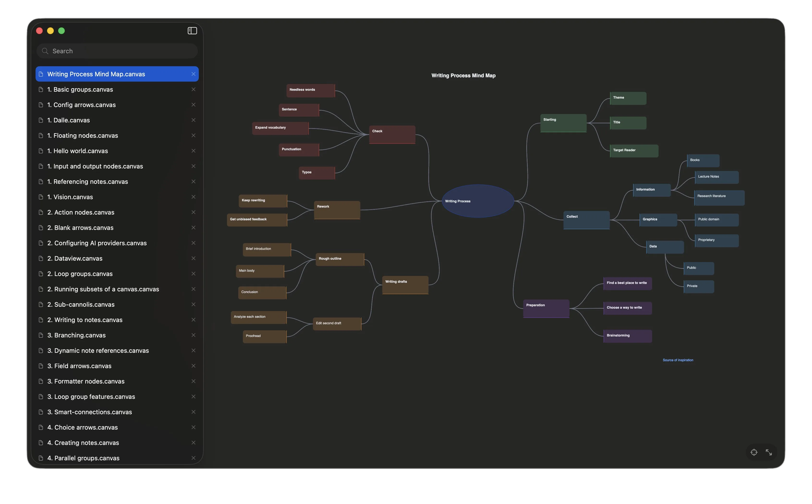Click the Expand vocabulary node
The height and width of the screenshot is (504, 812).
coord(280,128)
